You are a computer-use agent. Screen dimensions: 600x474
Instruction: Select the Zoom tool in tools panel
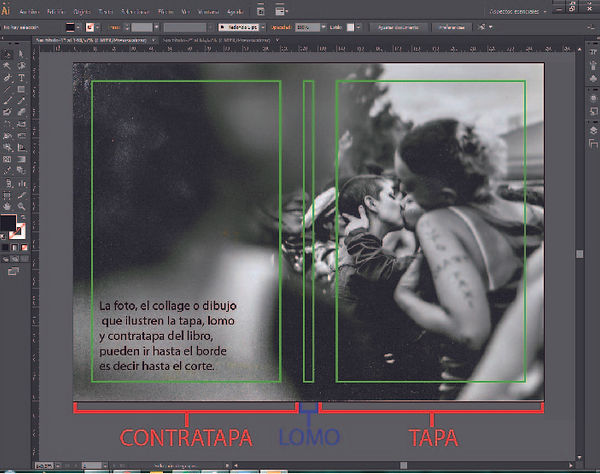(x=21, y=207)
